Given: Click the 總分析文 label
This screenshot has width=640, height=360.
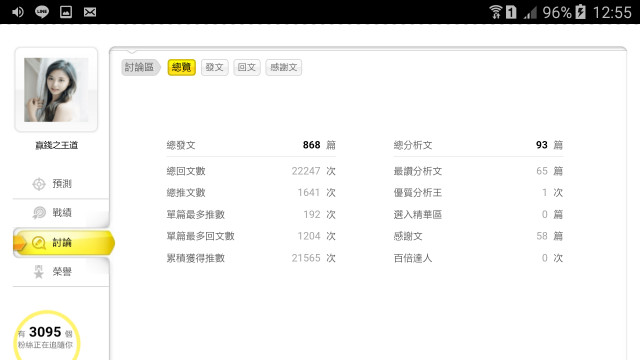Looking at the screenshot, I should pos(413,145).
